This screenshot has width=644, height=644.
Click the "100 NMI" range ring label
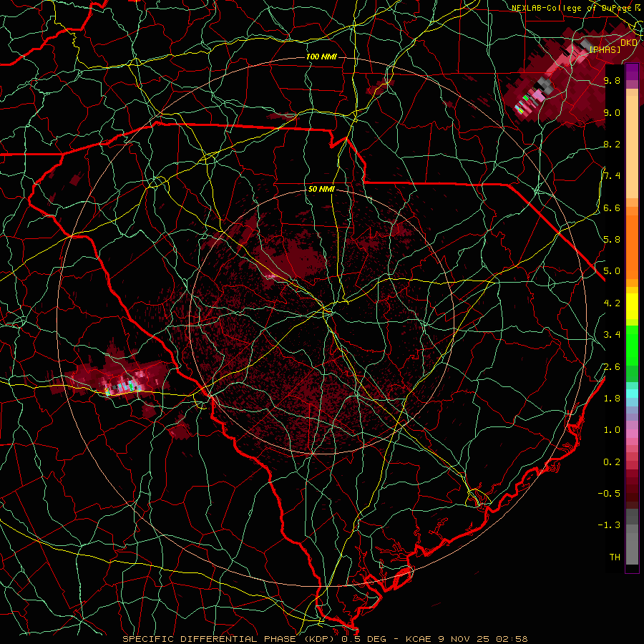point(321,57)
